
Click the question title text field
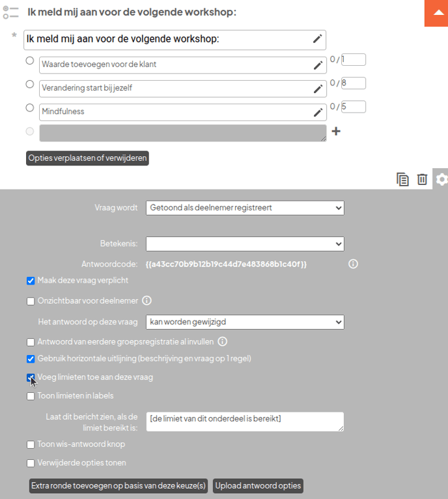[x=175, y=40]
